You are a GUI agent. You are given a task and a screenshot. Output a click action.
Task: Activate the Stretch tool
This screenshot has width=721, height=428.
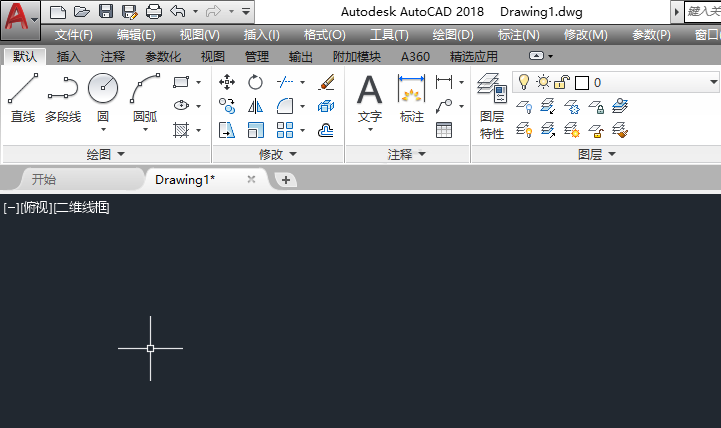(227, 130)
